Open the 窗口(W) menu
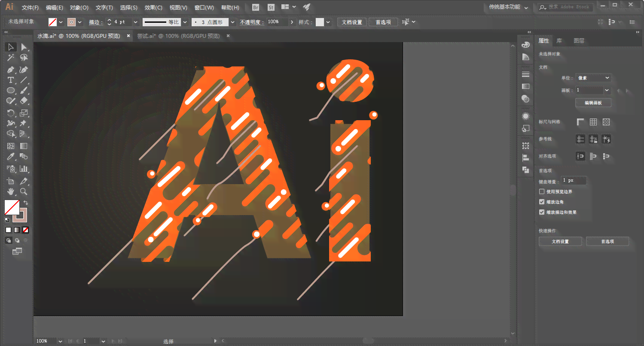Screen dimensions: 644x346 [204, 8]
